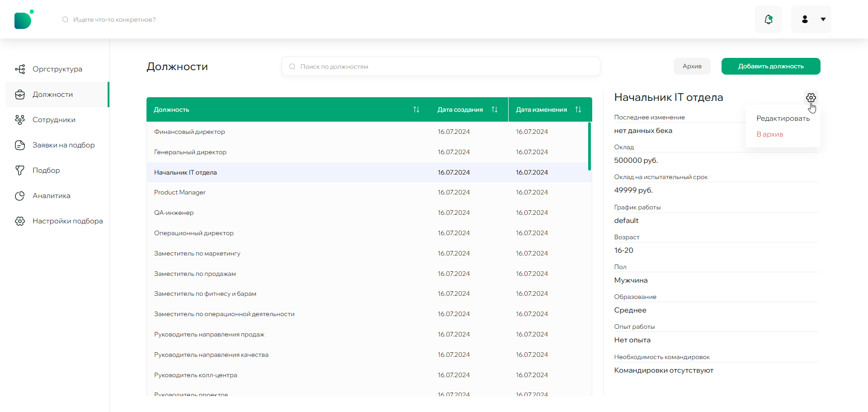Open notifications bell icon
868x412 pixels.
pos(768,19)
